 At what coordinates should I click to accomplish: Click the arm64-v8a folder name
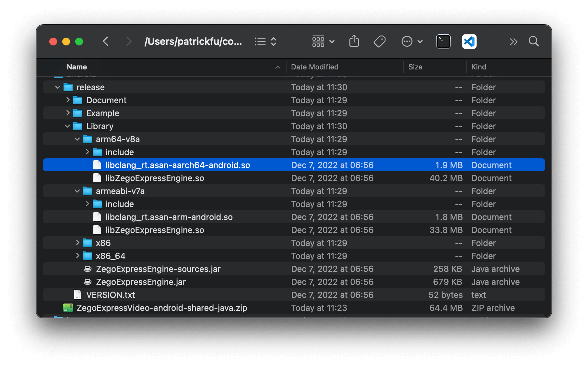click(x=118, y=139)
